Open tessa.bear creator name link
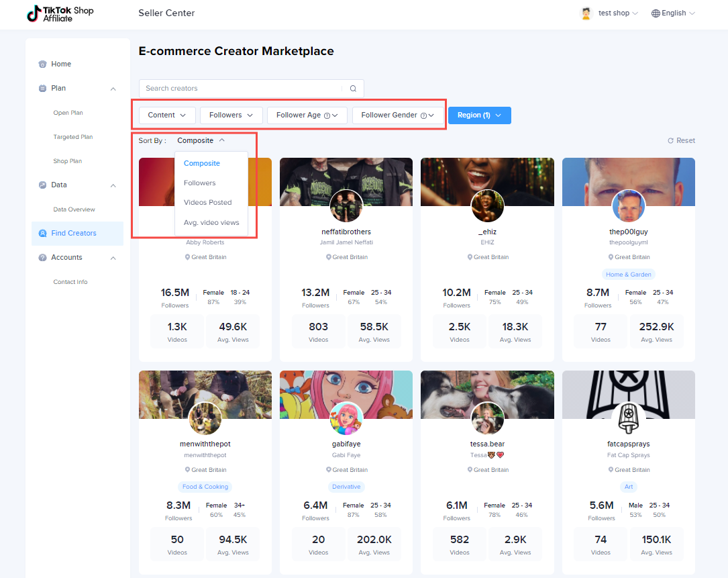The image size is (728, 578). coord(488,444)
